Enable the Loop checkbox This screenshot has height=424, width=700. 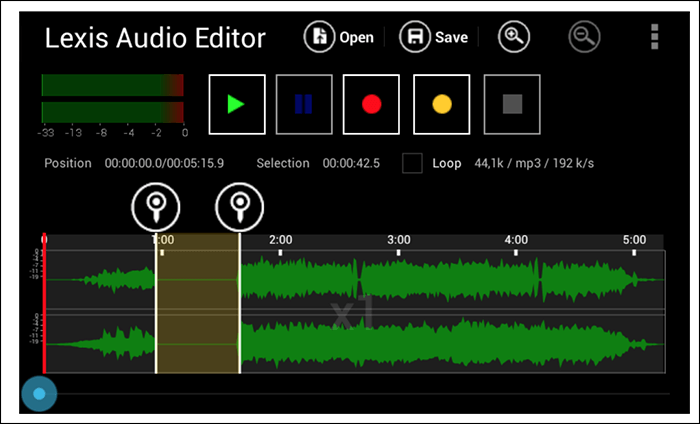click(x=412, y=163)
